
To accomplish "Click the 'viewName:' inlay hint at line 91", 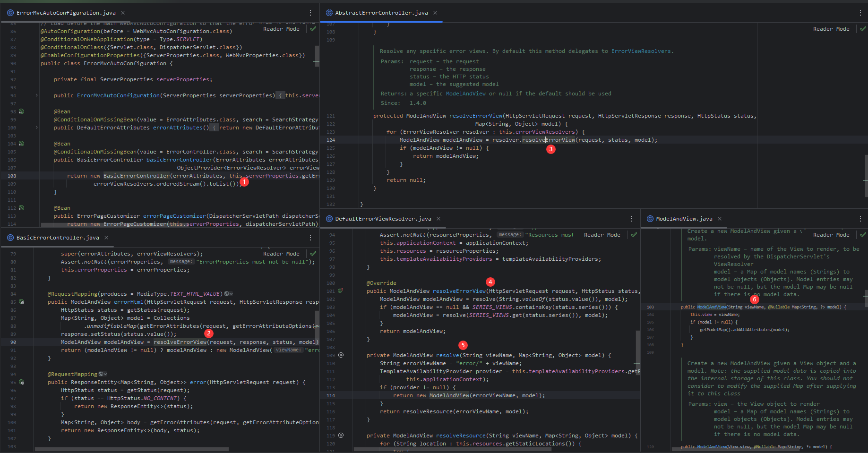I will coord(288,350).
